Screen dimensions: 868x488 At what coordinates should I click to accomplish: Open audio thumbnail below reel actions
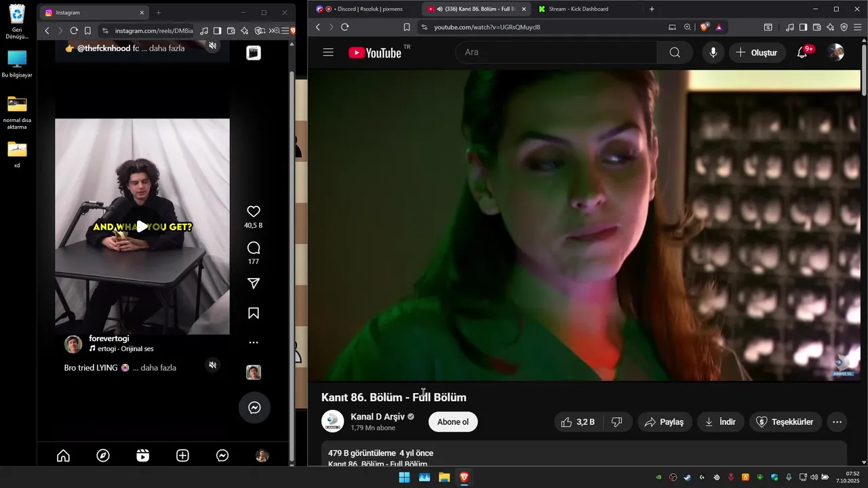pos(254,372)
